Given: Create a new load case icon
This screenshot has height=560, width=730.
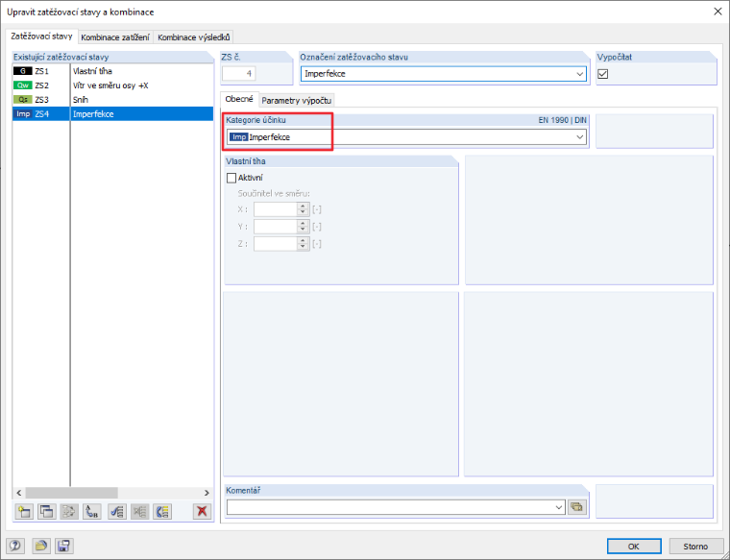Looking at the screenshot, I should pyautogui.click(x=24, y=512).
